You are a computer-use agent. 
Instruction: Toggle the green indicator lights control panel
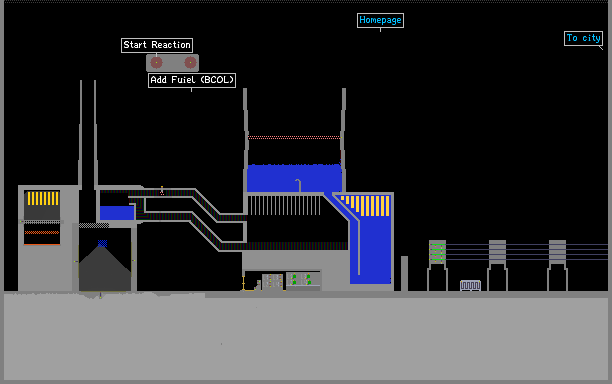pos(303,279)
